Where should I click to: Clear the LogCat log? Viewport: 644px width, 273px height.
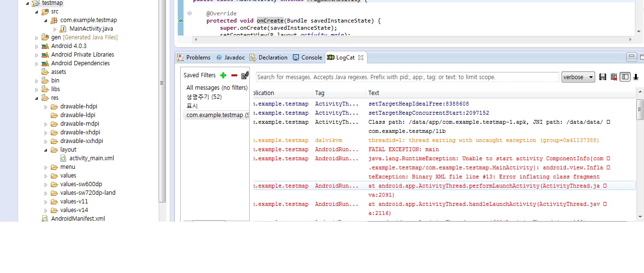[x=614, y=77]
